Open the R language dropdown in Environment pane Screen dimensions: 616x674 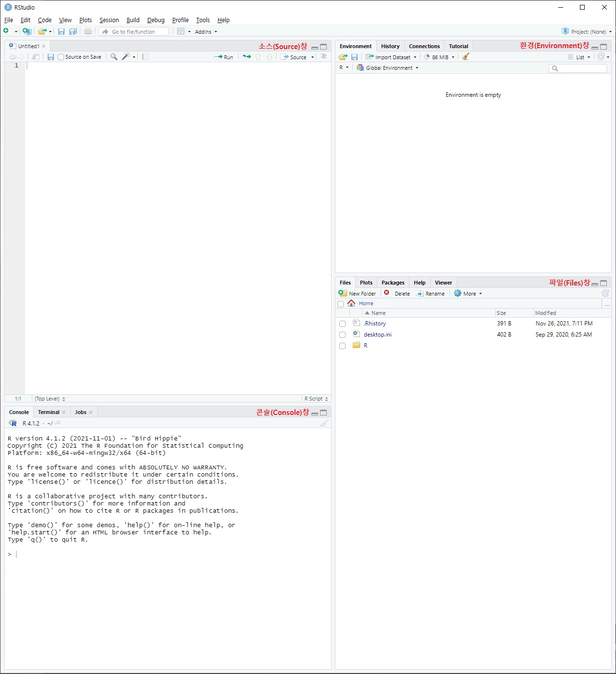click(x=344, y=67)
